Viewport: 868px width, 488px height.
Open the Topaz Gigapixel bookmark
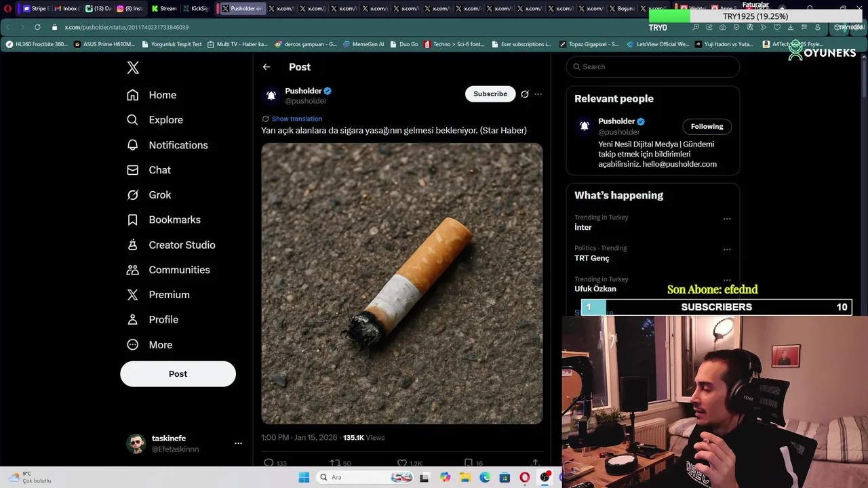(x=589, y=44)
